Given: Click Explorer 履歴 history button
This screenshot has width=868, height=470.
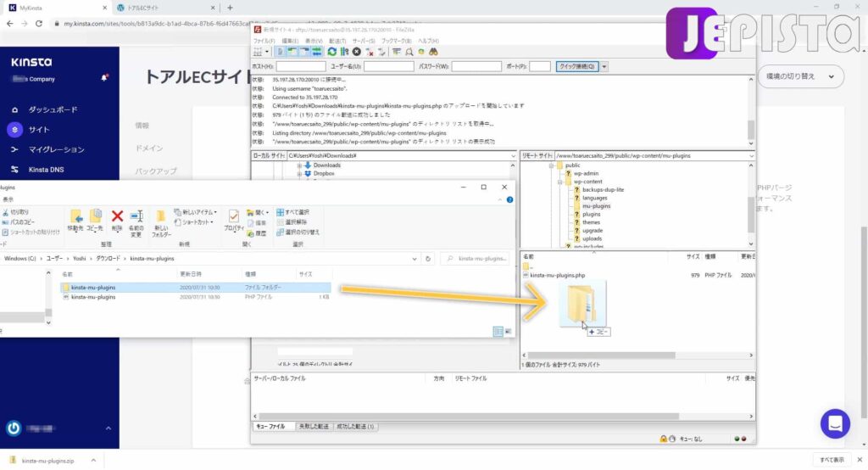Looking at the screenshot, I should point(256,234).
